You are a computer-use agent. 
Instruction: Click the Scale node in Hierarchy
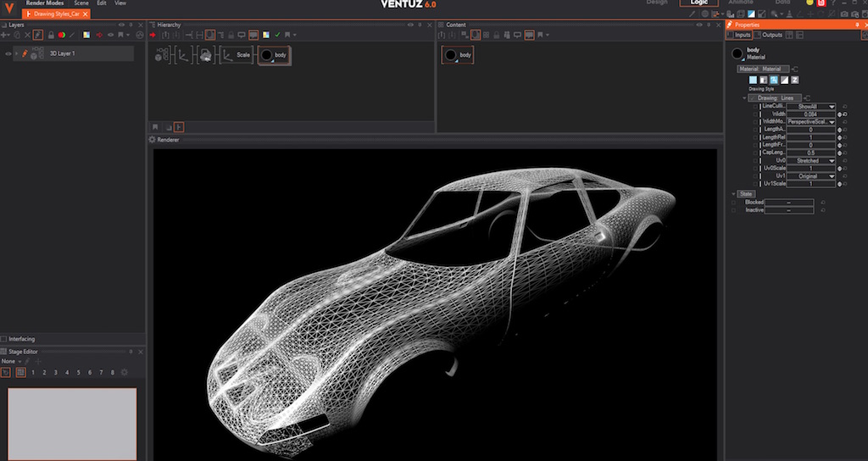[x=242, y=54]
